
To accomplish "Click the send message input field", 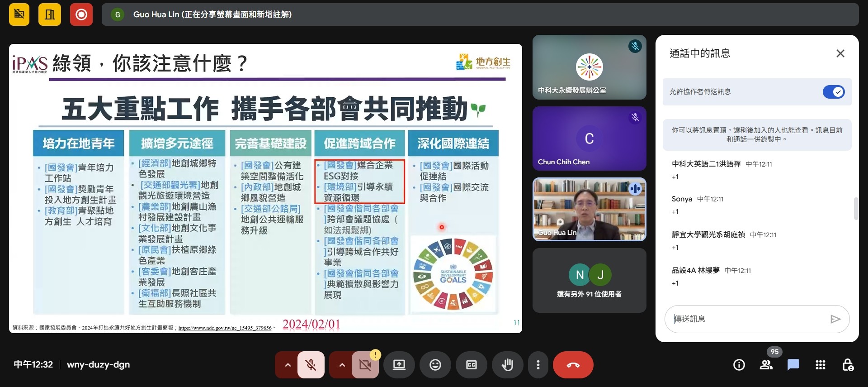I will [x=748, y=319].
